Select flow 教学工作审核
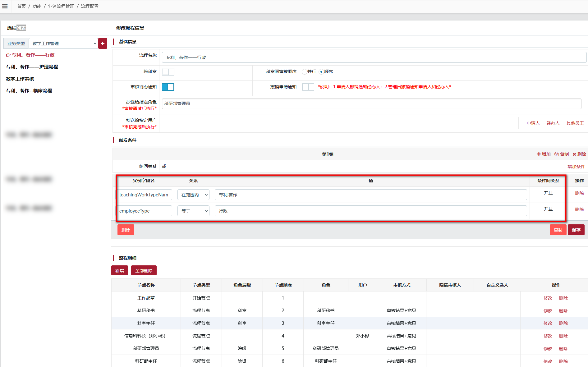This screenshot has width=588, height=367. tap(20, 79)
